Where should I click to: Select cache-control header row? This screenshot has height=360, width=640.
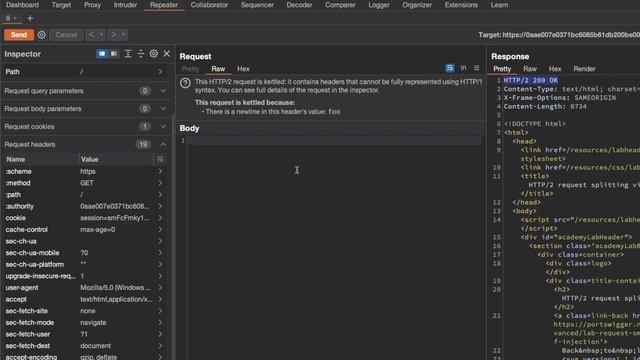85,229
